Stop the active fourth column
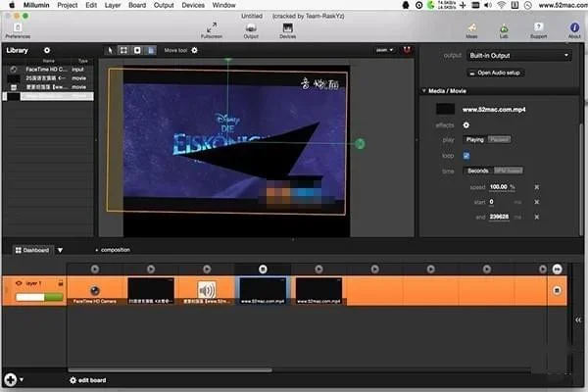The width and height of the screenshot is (588, 392). (263, 269)
